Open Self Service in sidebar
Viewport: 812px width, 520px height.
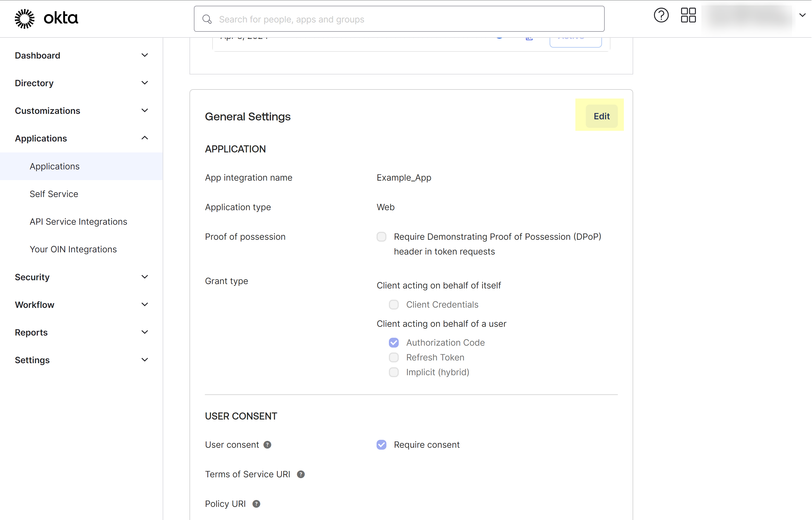[54, 194]
